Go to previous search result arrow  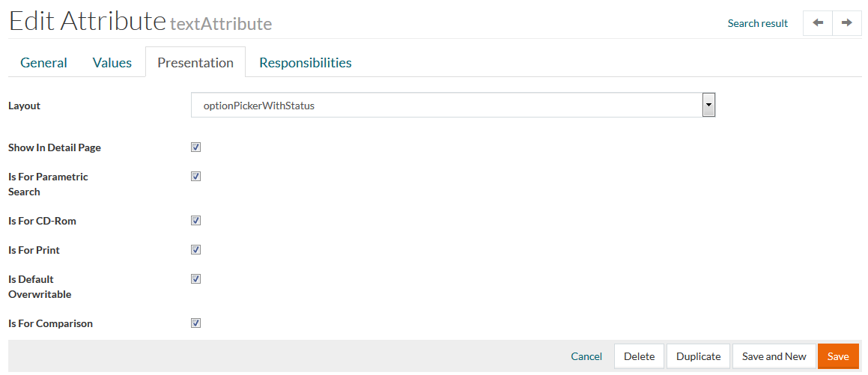818,23
